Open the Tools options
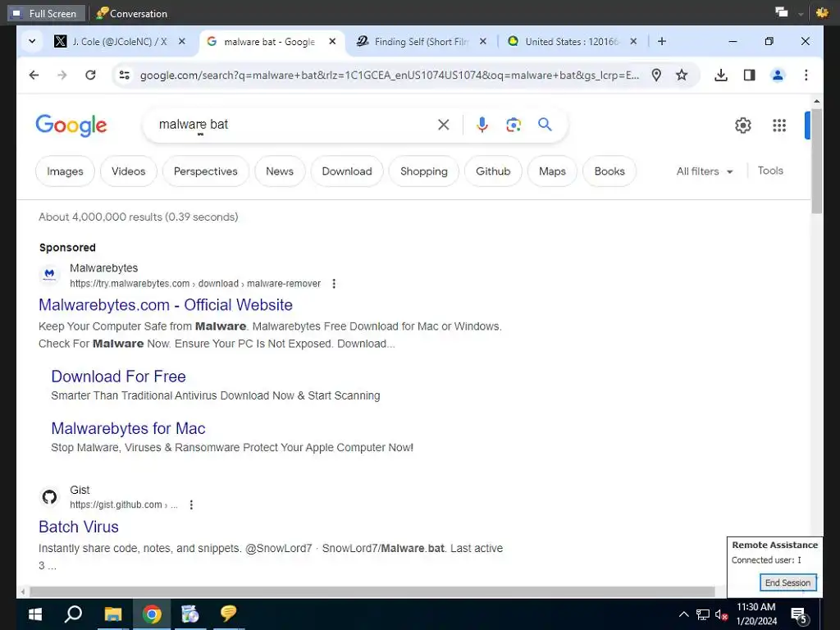This screenshot has width=840, height=630. click(770, 171)
